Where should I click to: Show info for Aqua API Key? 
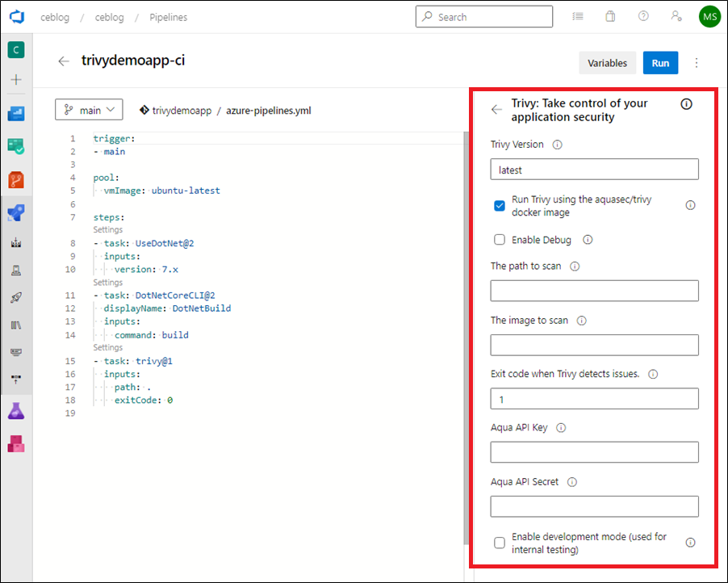point(561,428)
